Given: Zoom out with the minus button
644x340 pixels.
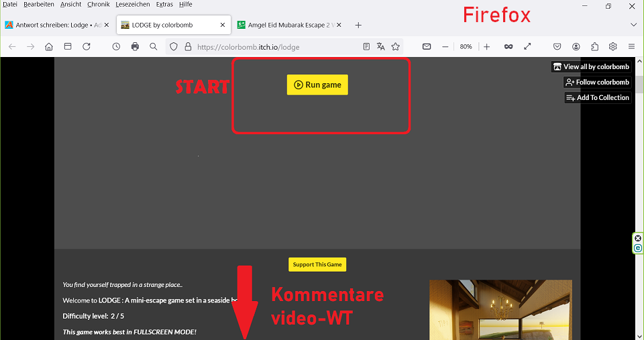Looking at the screenshot, I should pyautogui.click(x=445, y=47).
